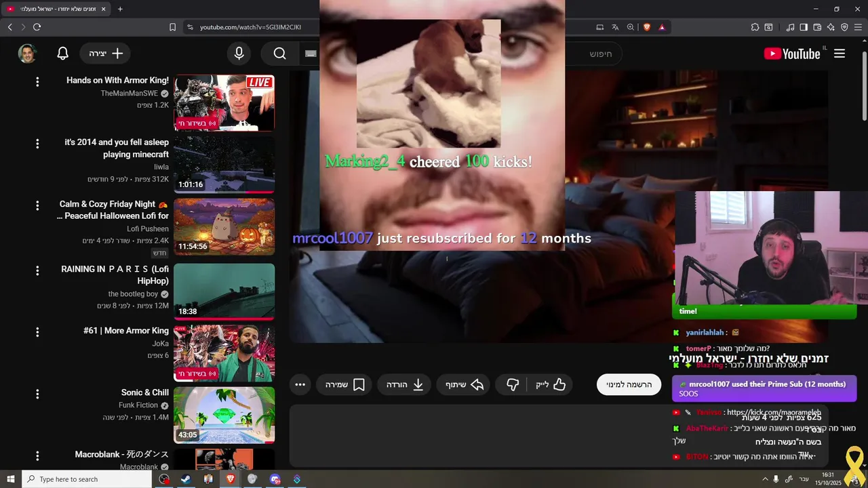Viewport: 868px width, 488px height.
Task: Click the 'Type here to search' taskbar box
Action: 87,479
